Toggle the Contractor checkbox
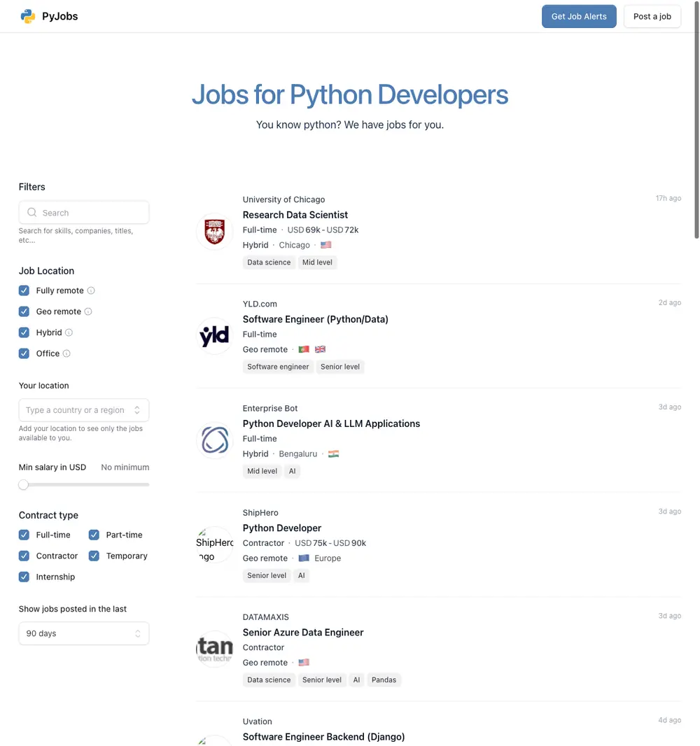 coord(24,556)
